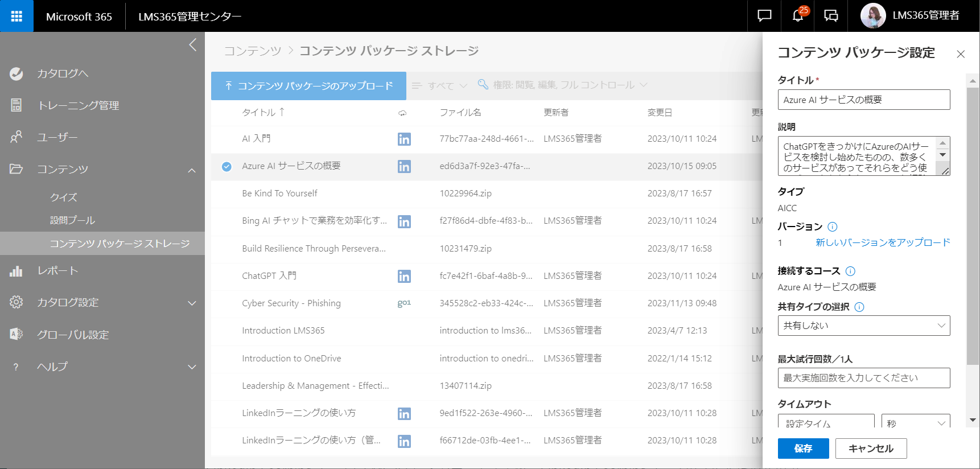Image resolution: width=980 pixels, height=469 pixels.
Task: Click go1 icon on Cyber Security row
Action: click(404, 303)
